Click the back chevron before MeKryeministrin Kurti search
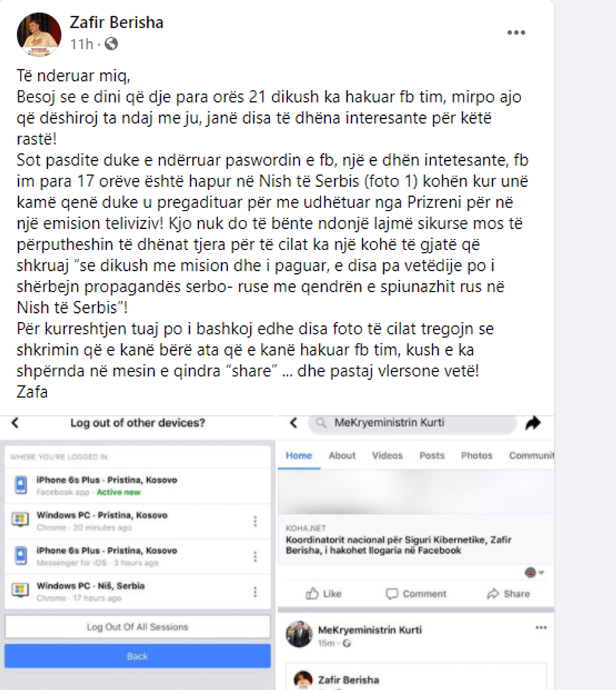The width and height of the screenshot is (616, 690). [294, 423]
